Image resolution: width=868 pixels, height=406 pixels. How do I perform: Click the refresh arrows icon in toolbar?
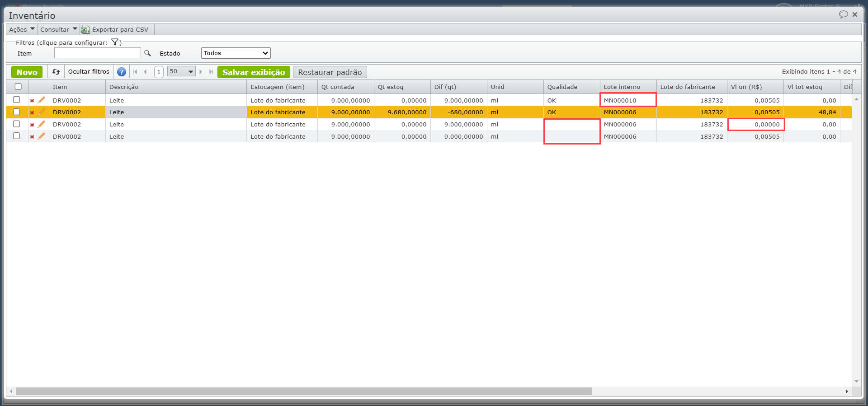[56, 72]
